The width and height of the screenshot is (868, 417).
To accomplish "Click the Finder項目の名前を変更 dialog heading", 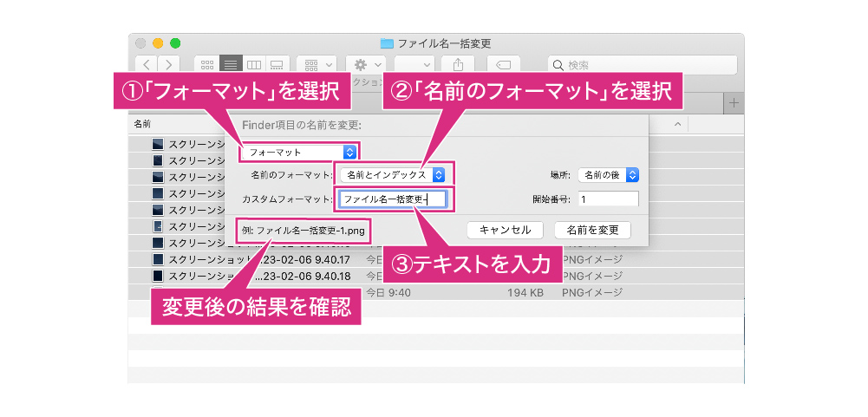I will pyautogui.click(x=302, y=125).
